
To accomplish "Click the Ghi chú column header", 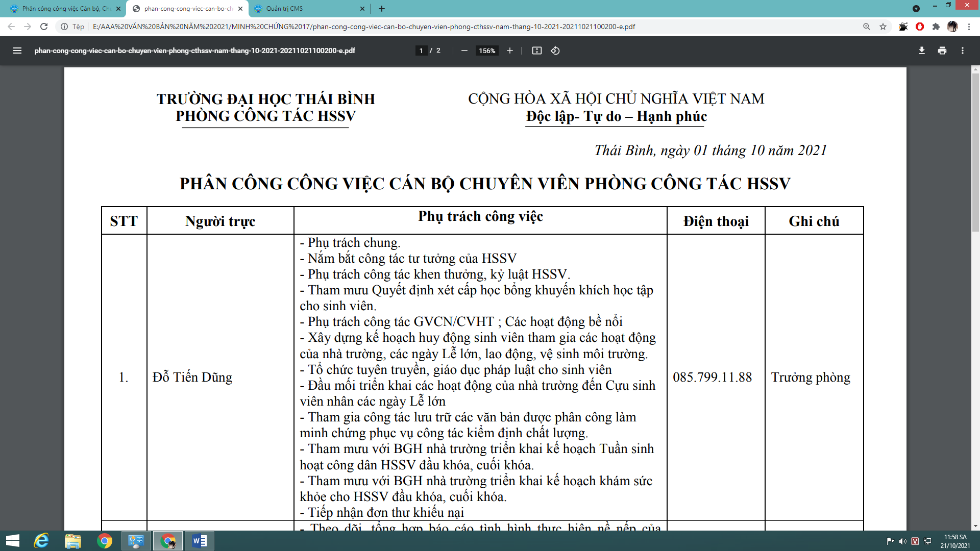I will coord(814,221).
